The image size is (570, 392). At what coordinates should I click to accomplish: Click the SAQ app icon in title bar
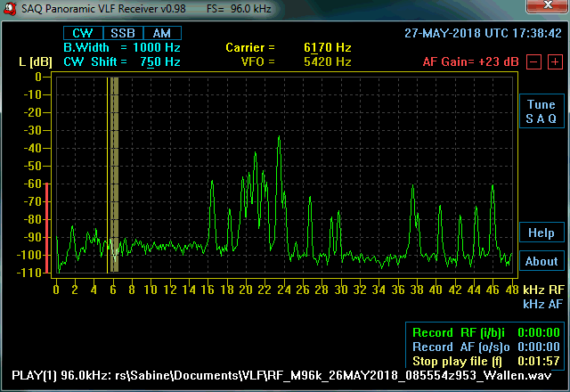[x=10, y=9]
